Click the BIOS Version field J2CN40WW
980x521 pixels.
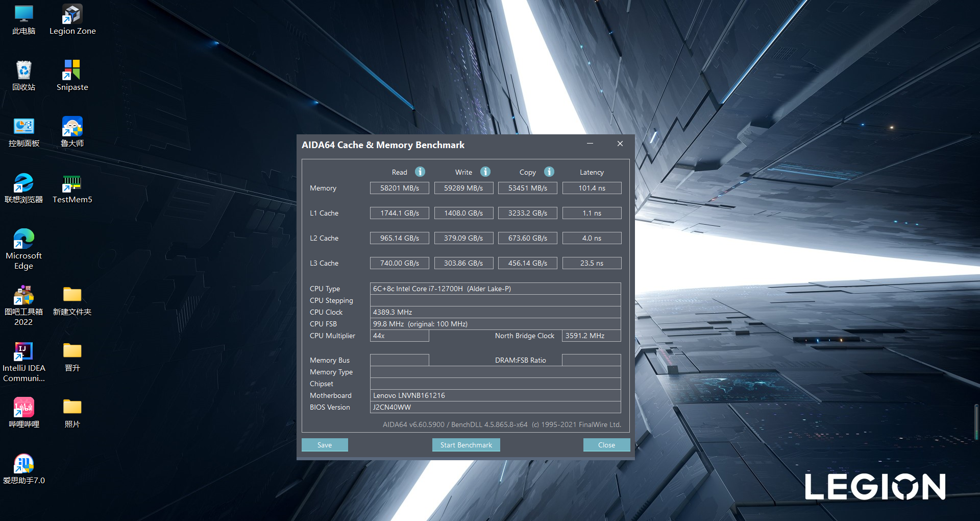click(495, 407)
